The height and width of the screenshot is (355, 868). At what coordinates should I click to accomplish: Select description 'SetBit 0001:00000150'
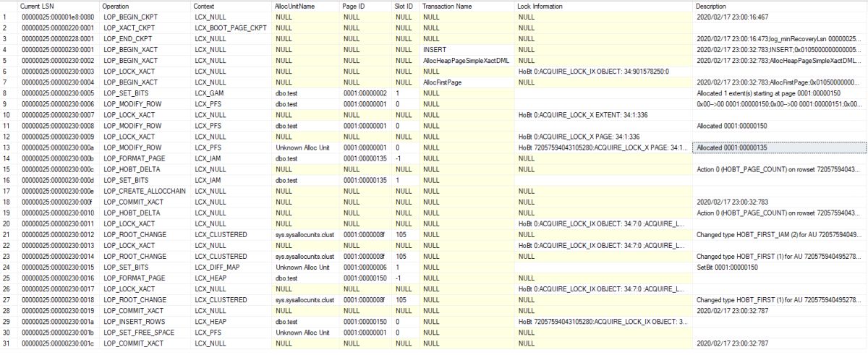click(780, 268)
